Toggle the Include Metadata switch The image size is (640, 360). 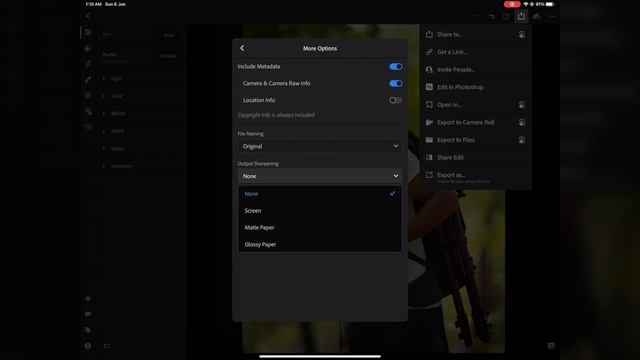point(396,67)
